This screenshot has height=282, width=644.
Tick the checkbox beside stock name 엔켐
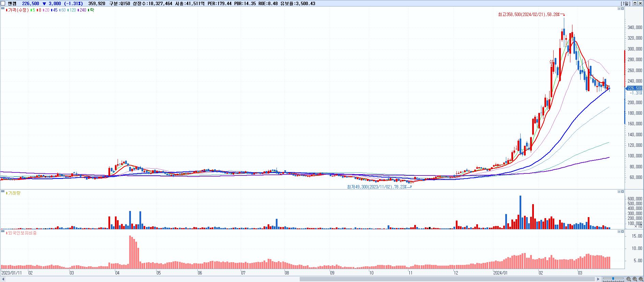pyautogui.click(x=3, y=3)
